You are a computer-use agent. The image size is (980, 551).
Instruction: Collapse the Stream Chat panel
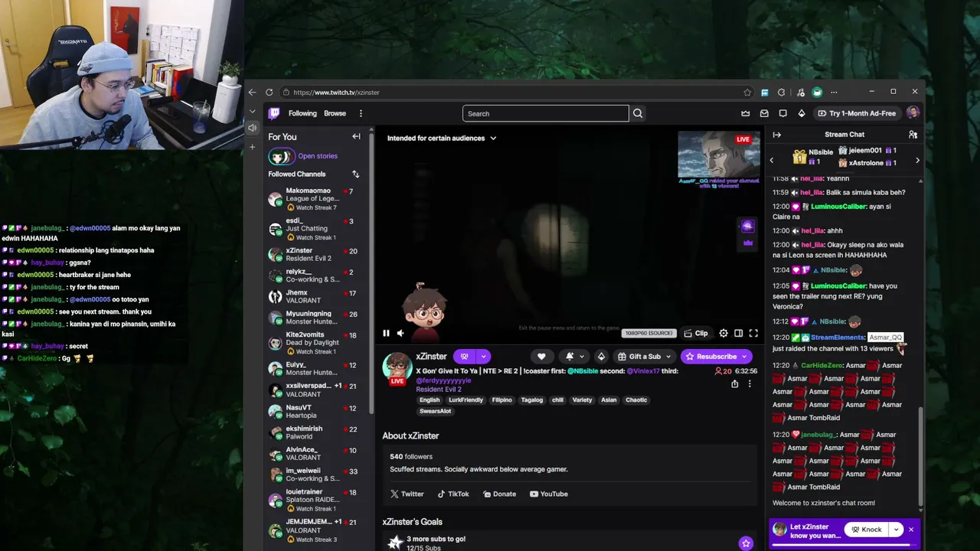[776, 135]
